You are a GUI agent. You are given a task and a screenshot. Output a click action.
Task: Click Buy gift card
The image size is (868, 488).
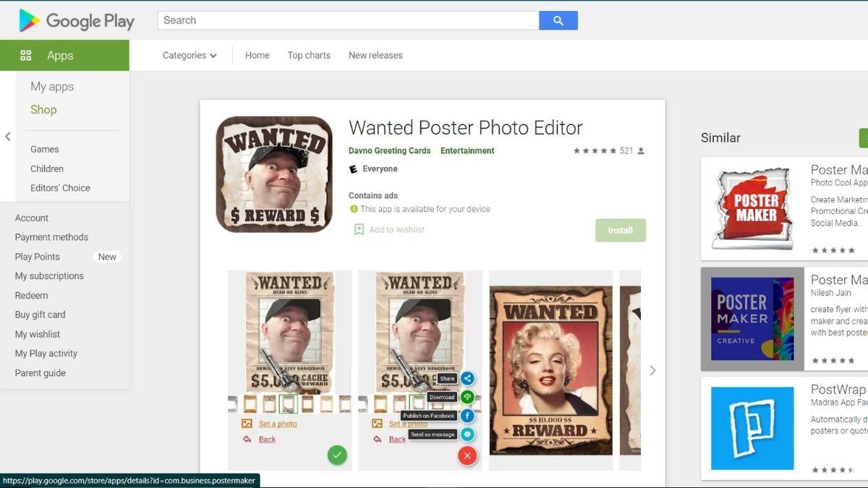pos(41,314)
